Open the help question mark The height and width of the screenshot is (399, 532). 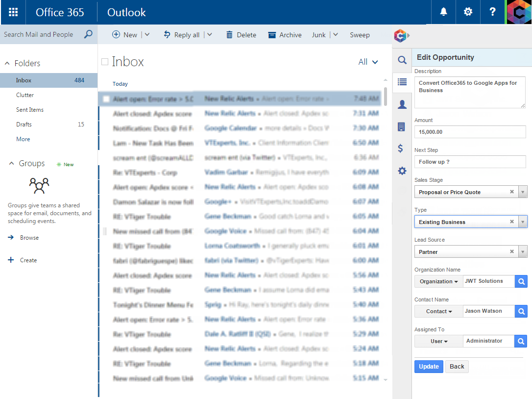click(492, 12)
